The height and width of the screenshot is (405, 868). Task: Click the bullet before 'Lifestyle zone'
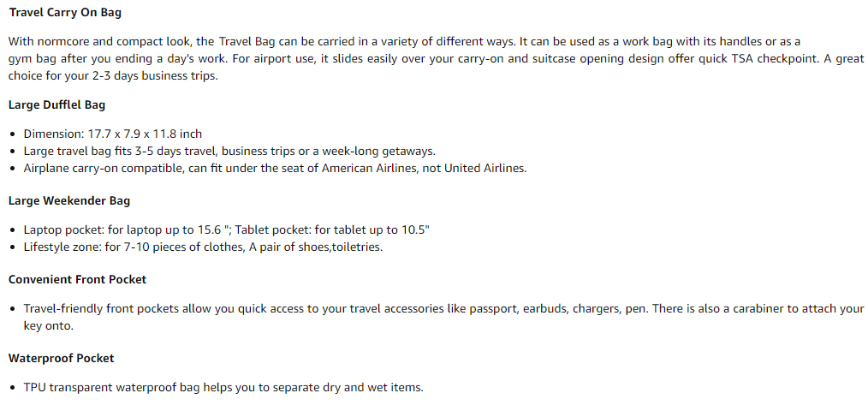(13, 247)
